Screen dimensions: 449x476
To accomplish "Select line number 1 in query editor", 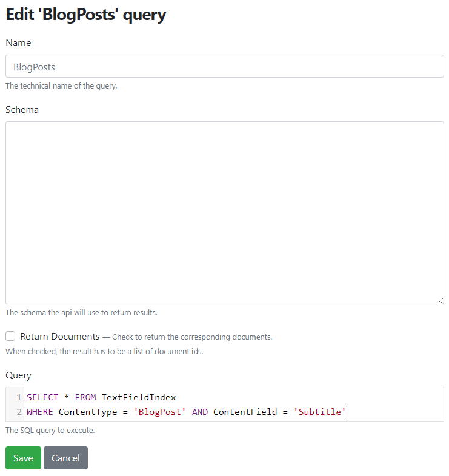I will click(19, 397).
